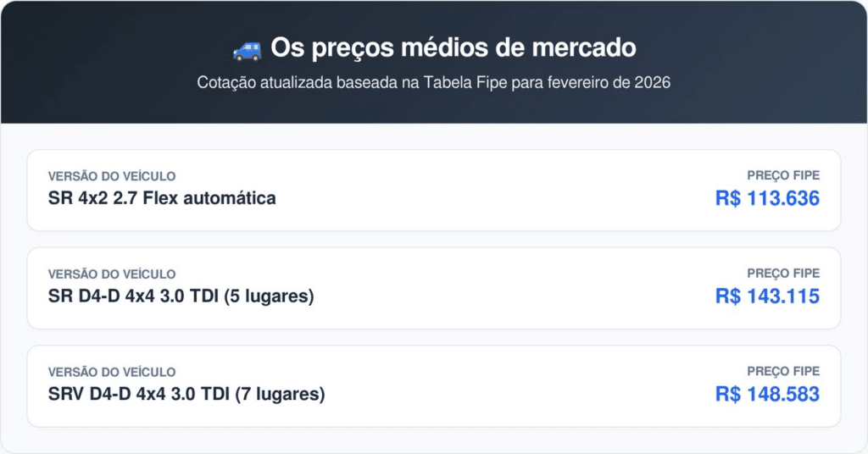Click 'PREÇO FIPE' label above R$ 143.115
Image resolution: width=868 pixels, height=454 pixels.
(783, 274)
